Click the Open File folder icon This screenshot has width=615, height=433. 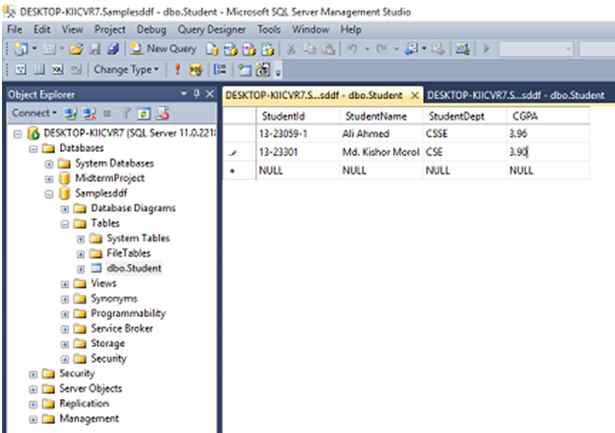click(x=76, y=49)
